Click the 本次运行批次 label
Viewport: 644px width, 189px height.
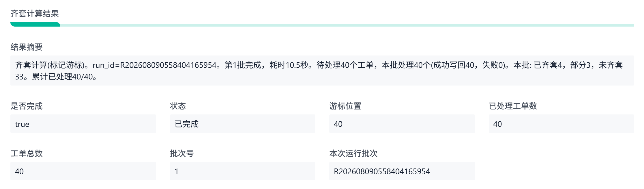[x=353, y=153]
